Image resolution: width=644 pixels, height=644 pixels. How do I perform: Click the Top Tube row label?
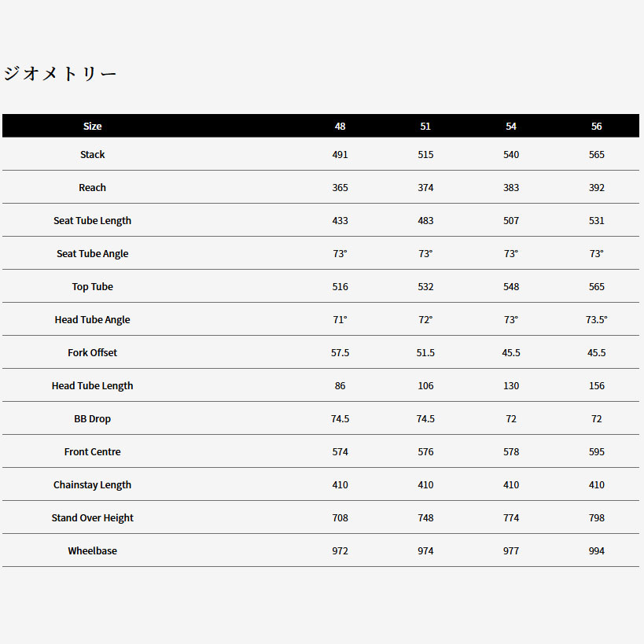[92, 287]
